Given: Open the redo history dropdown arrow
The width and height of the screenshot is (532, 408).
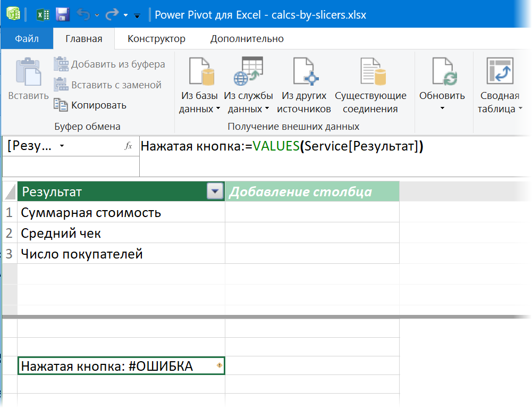Looking at the screenshot, I should point(125,15).
